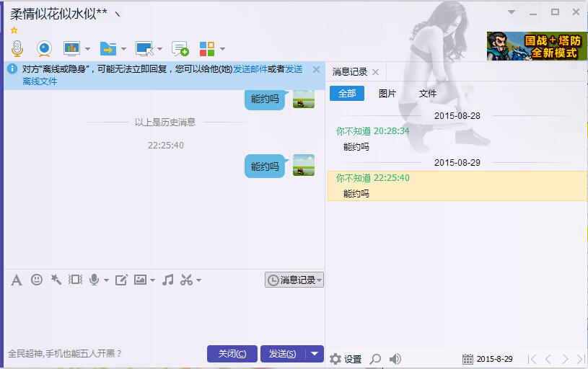Open history settings gear 设置

[346, 359]
